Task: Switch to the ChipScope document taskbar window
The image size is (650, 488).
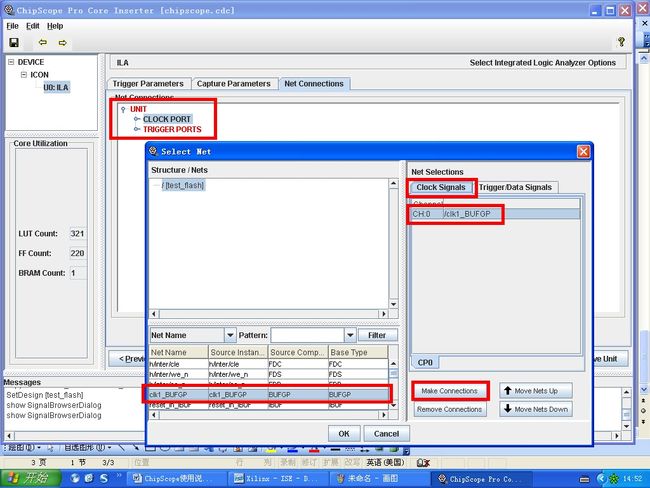Action: click(x=176, y=478)
